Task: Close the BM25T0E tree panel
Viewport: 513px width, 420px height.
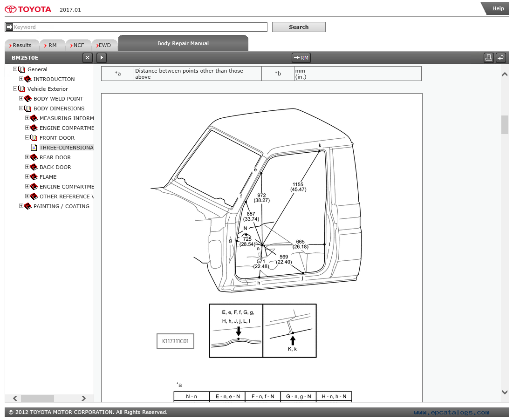Action: click(87, 58)
